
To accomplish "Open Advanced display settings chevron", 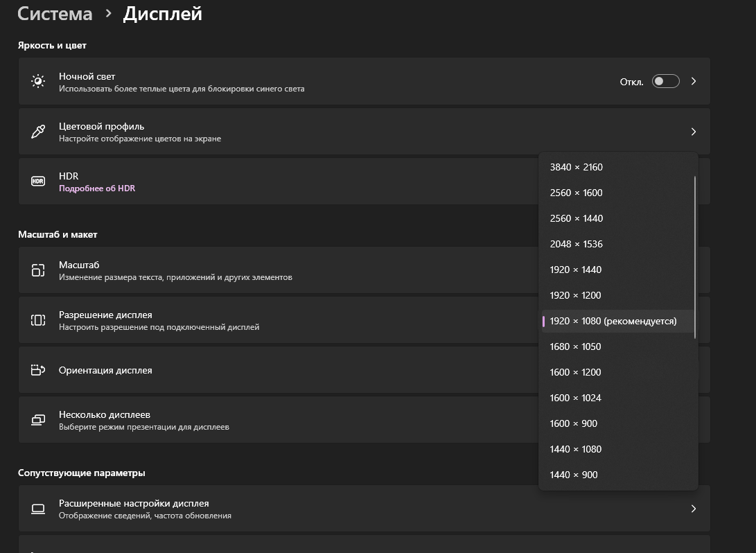I will (x=694, y=509).
